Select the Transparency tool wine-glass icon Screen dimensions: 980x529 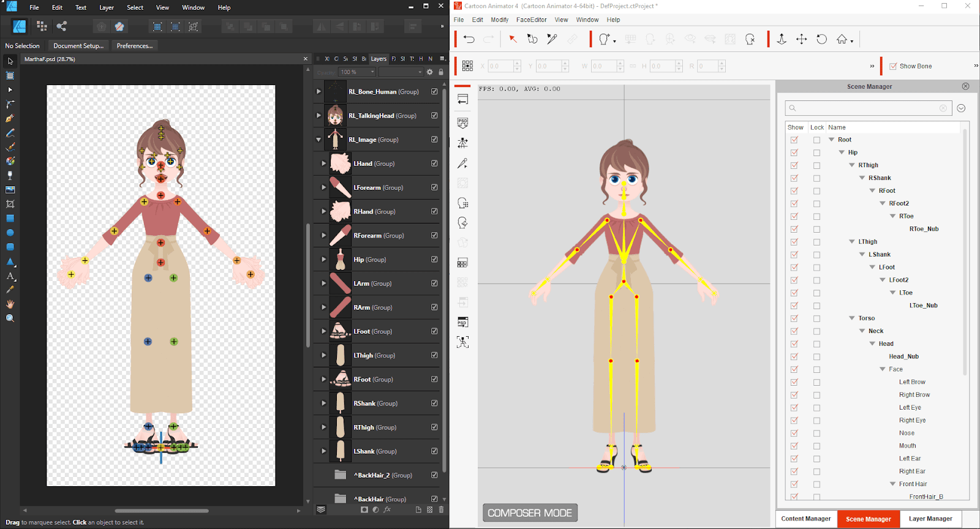(x=10, y=176)
